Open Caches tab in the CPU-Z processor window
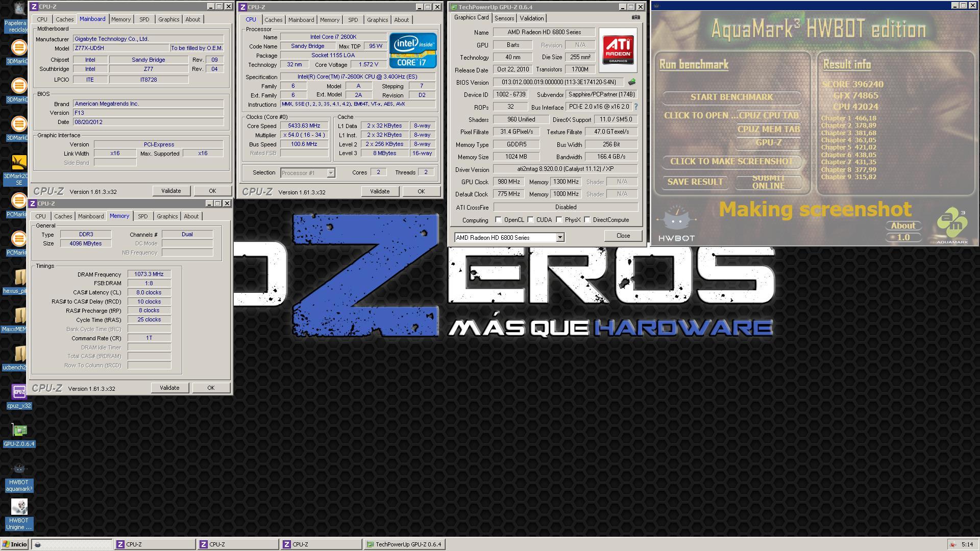980x551 pixels. coord(273,20)
